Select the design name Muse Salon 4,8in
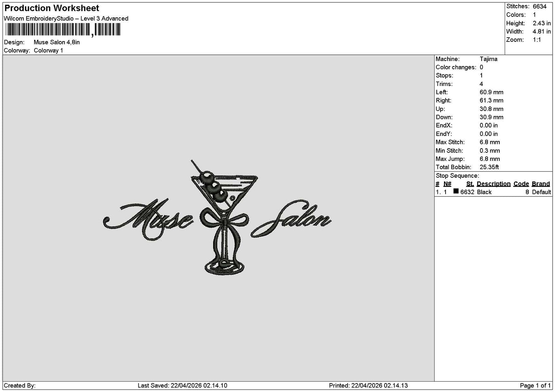Image resolution: width=555 pixels, height=392 pixels. (x=57, y=42)
